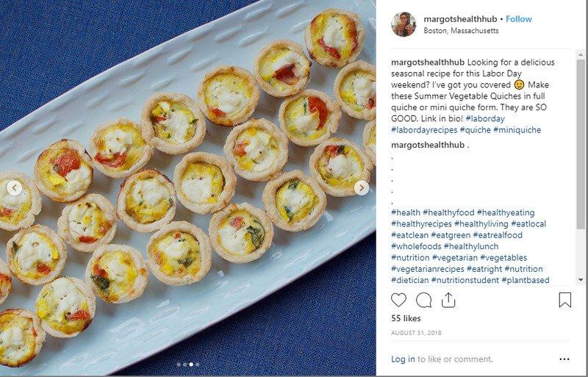Open margotshealthhub profile picture
This screenshot has width=588, height=377.
[x=404, y=24]
